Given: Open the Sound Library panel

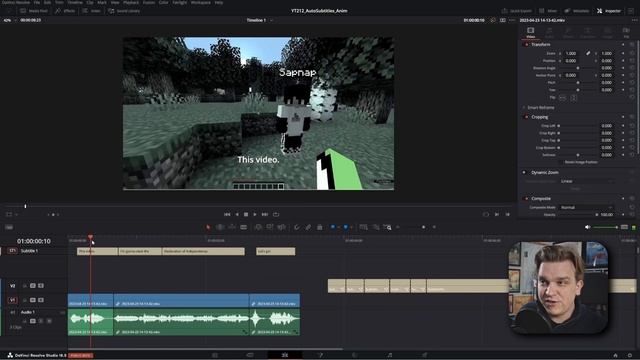Looking at the screenshot, I should point(124,11).
